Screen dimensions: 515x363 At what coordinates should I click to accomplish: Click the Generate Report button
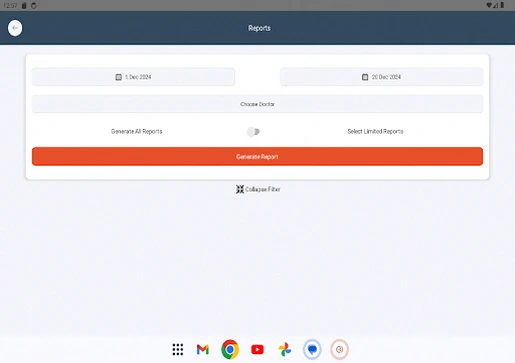(x=257, y=156)
